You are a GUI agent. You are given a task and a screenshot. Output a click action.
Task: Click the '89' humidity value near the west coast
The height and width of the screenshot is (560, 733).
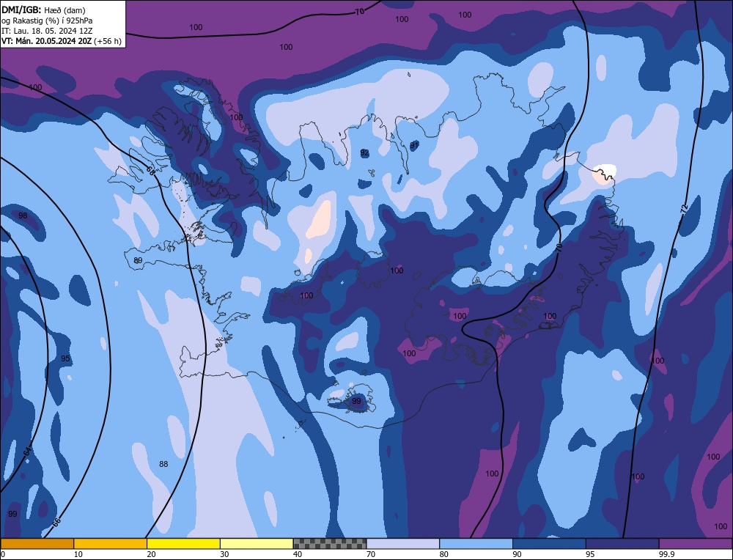(138, 260)
